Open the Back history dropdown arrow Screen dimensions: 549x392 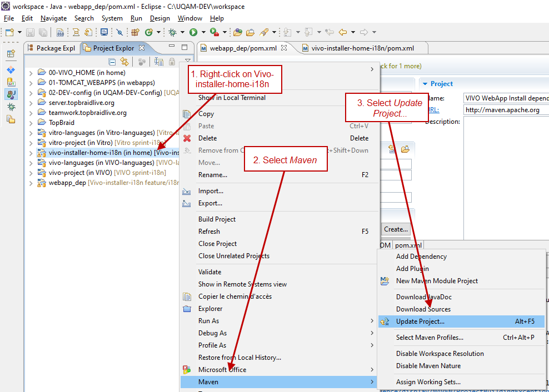point(353,32)
